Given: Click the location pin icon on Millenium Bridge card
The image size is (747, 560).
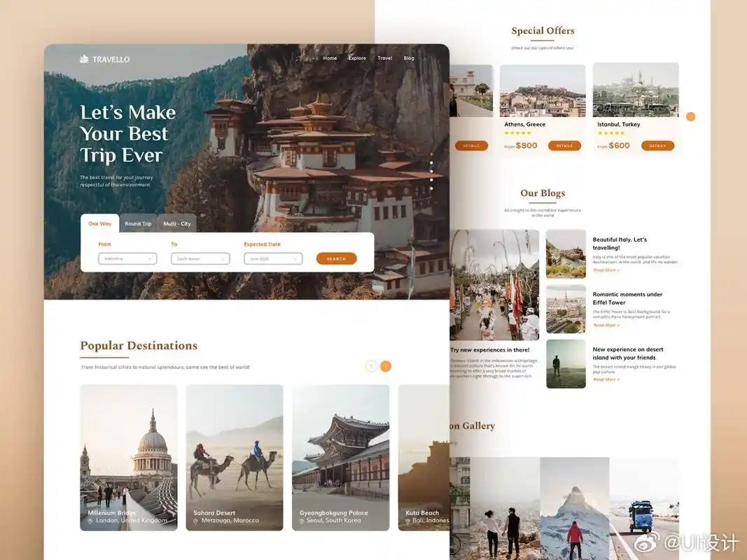Looking at the screenshot, I should (x=91, y=520).
